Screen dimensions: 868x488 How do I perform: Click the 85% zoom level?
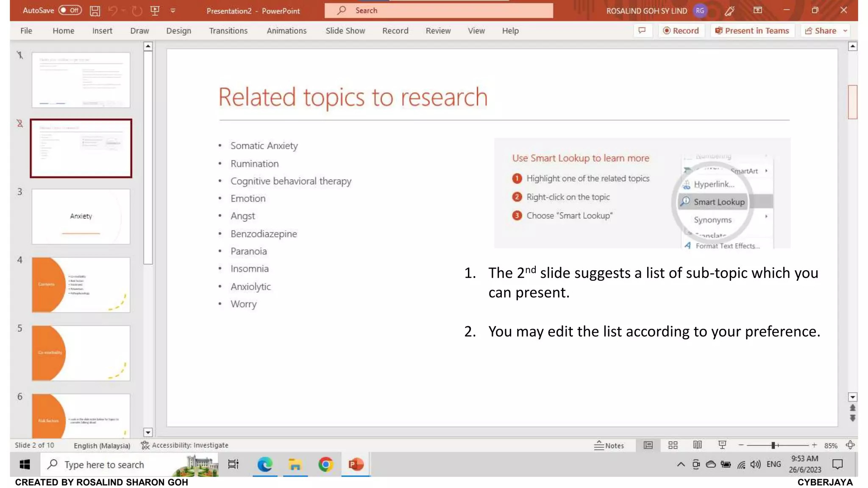[831, 446]
